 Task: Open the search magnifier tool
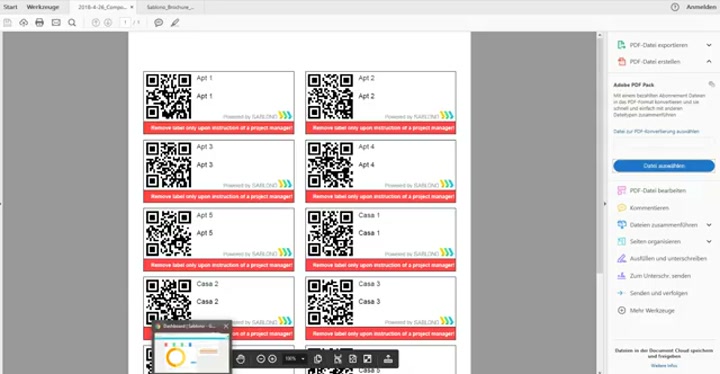click(72, 23)
